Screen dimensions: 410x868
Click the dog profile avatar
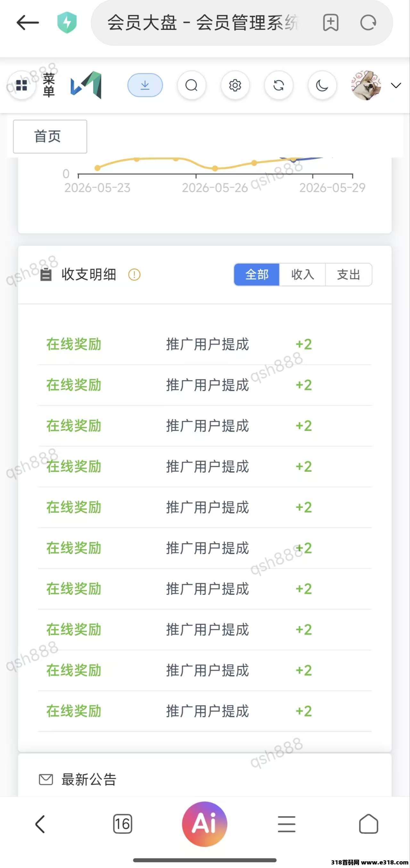(x=366, y=85)
